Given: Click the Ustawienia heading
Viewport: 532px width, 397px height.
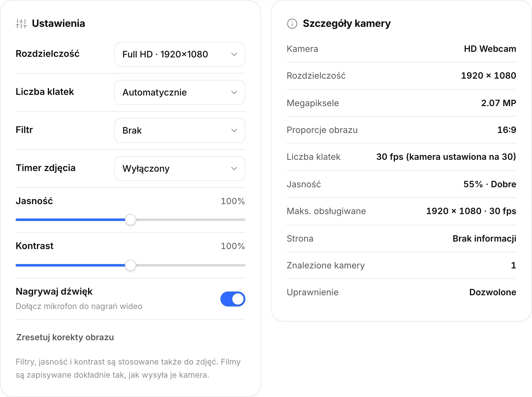Looking at the screenshot, I should click(x=58, y=23).
